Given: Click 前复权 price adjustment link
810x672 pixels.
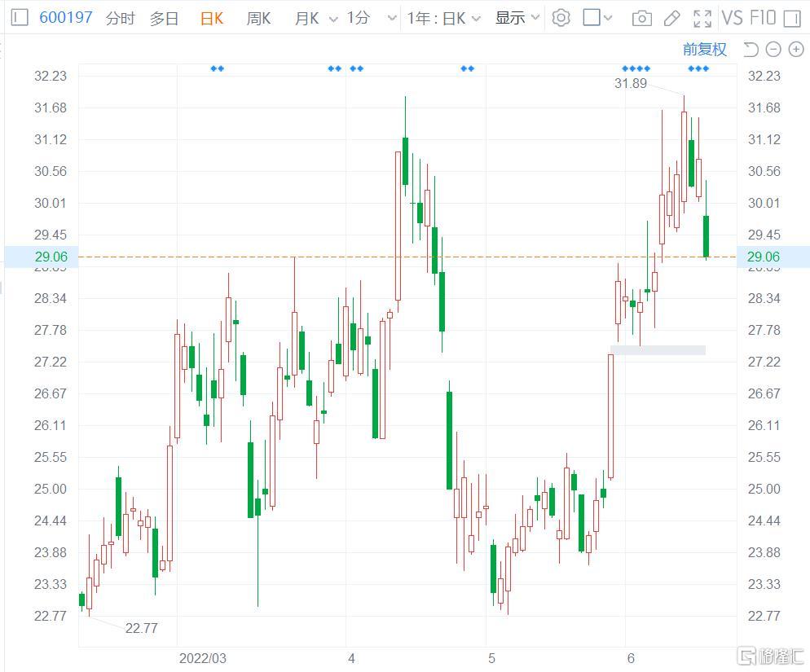Looking at the screenshot, I should point(705,49).
